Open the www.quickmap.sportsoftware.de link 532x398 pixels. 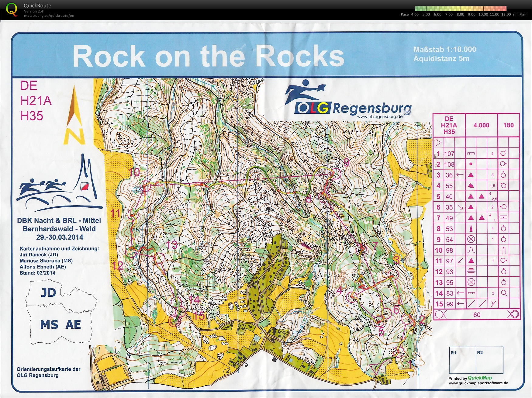478,383
